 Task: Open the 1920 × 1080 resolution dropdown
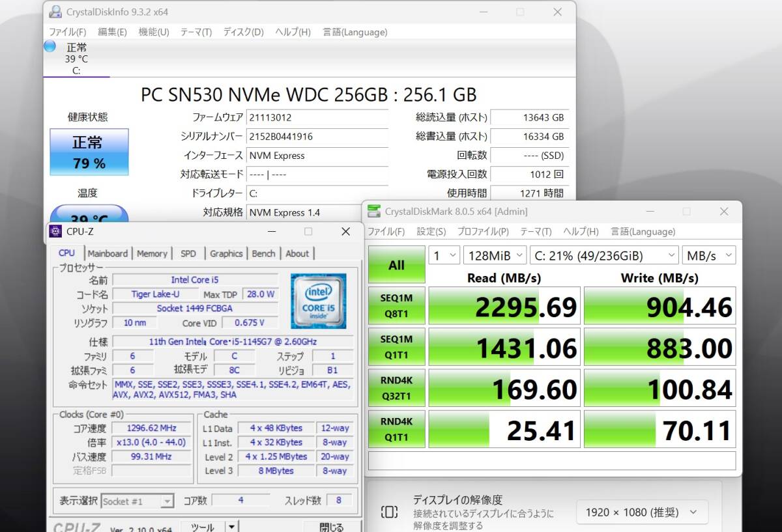tap(642, 512)
